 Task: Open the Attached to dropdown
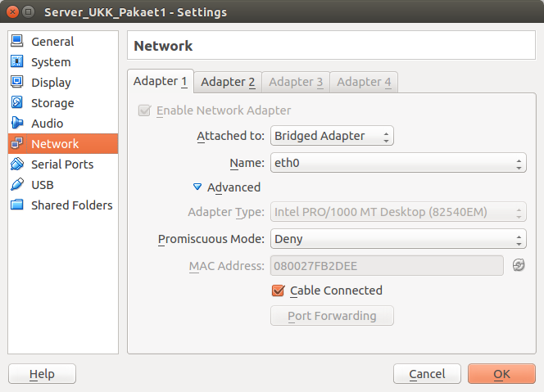pyautogui.click(x=332, y=136)
